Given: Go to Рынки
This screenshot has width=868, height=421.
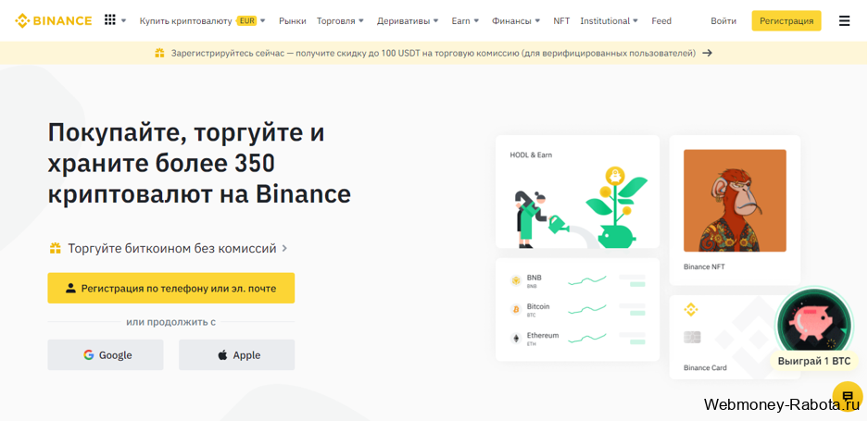Looking at the screenshot, I should point(293,21).
